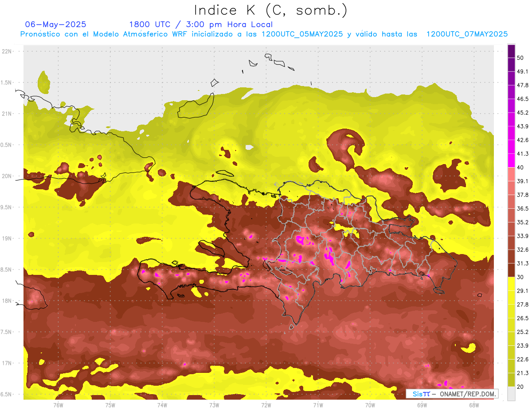The image size is (532, 411).
Task: Click the '73W' longitude label
Action: 214,405
